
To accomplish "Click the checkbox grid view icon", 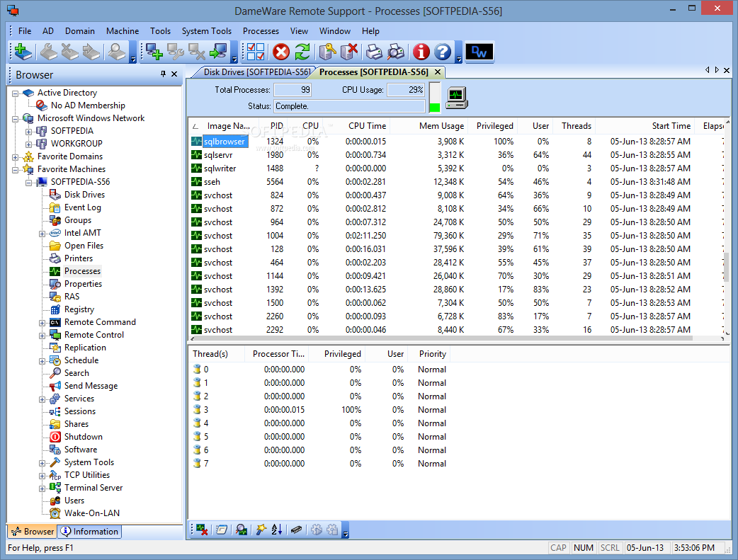I will 256,52.
